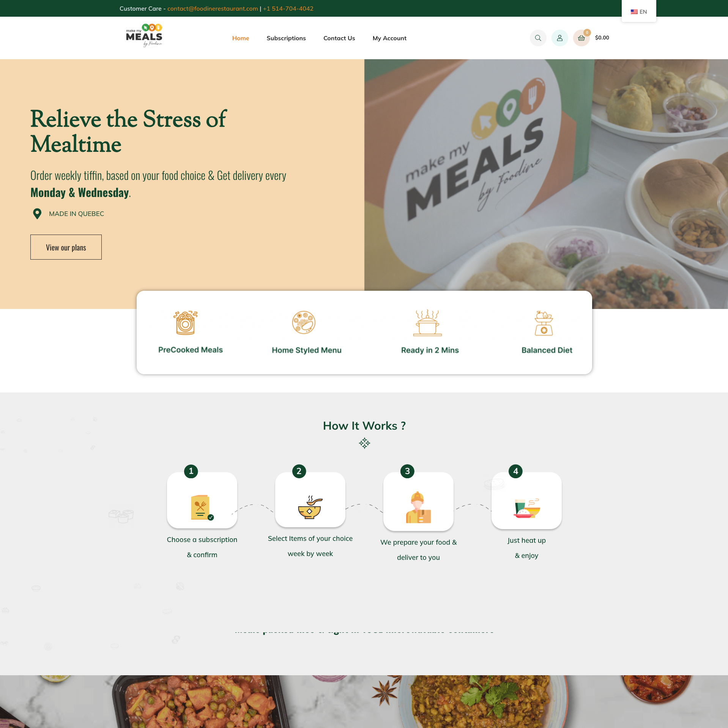
Task: Click the PreCooked Meals noodle icon
Action: click(x=186, y=323)
